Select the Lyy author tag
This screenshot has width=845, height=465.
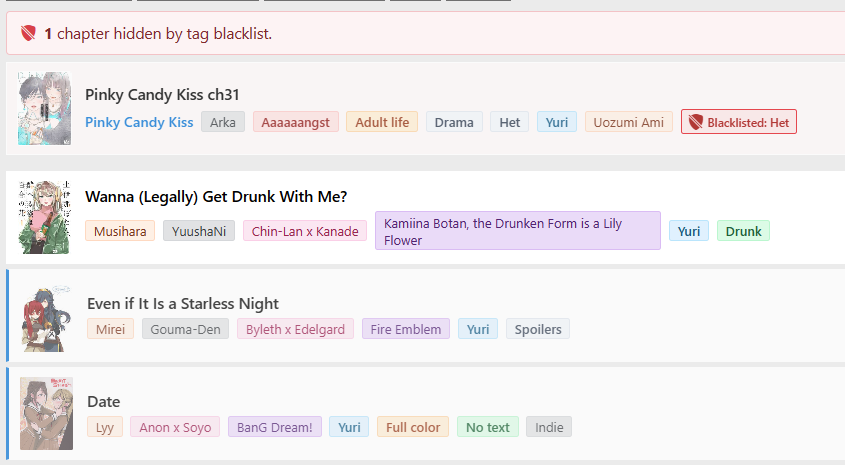[x=105, y=427]
